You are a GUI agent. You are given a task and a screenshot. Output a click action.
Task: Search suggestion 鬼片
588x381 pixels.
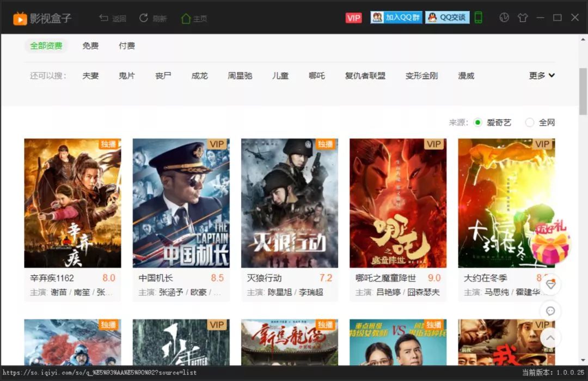click(127, 76)
